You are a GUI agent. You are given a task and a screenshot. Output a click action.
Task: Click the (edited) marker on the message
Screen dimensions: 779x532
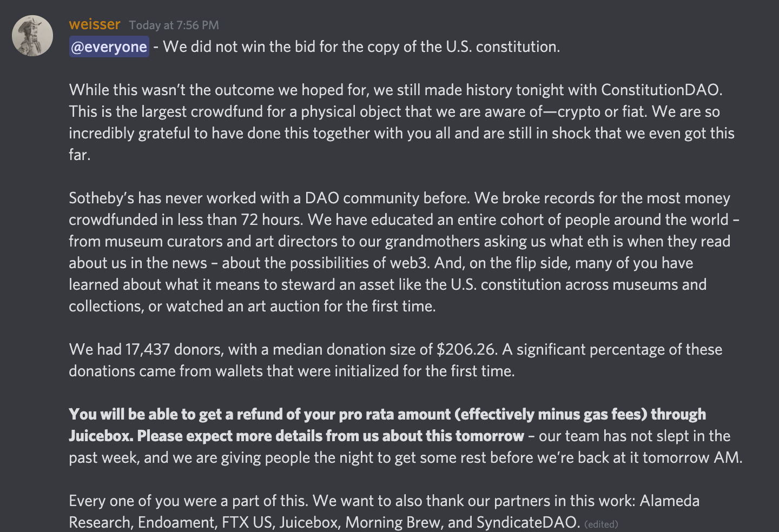click(601, 524)
